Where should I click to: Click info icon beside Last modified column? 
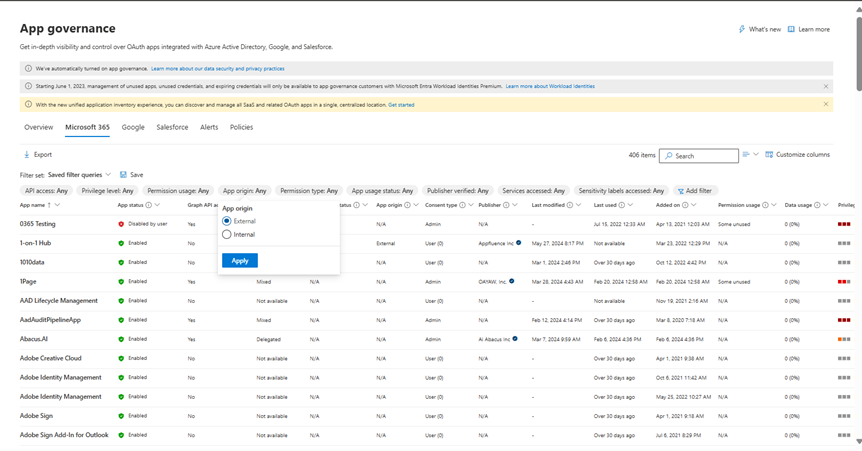click(x=570, y=205)
